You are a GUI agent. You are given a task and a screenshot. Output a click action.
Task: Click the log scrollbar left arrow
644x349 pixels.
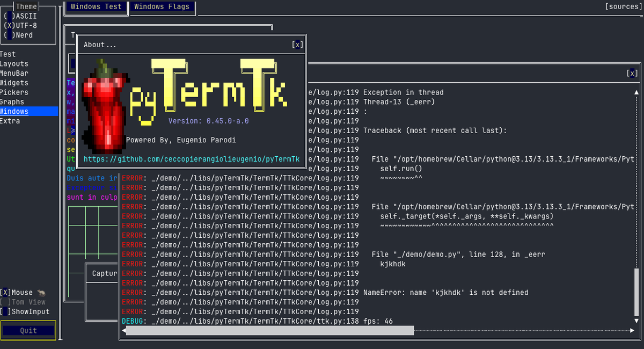point(123,331)
